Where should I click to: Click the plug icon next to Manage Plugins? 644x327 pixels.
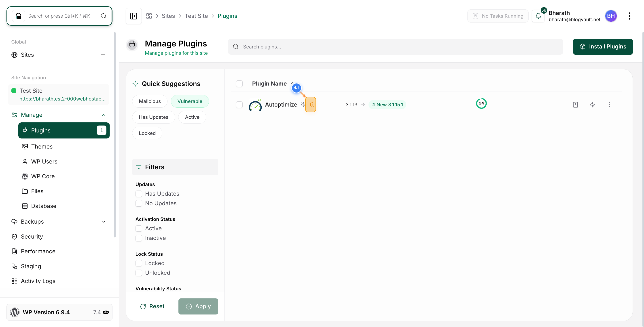point(132,45)
